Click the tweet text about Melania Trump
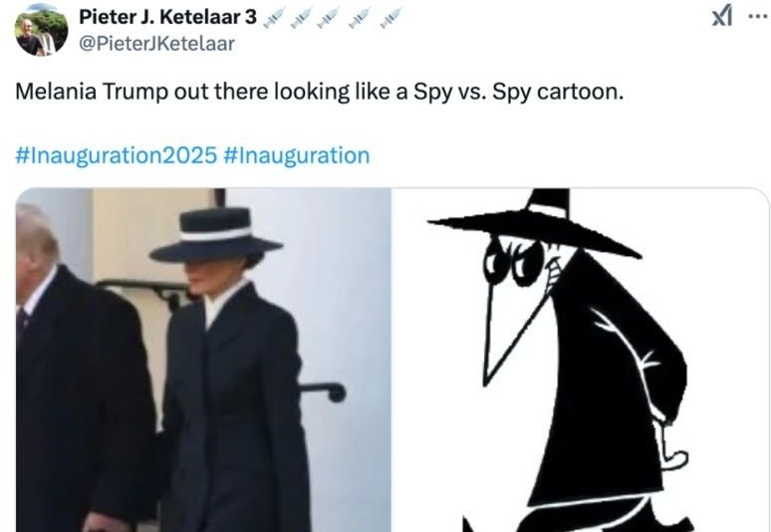This screenshot has width=771, height=532. click(319, 93)
